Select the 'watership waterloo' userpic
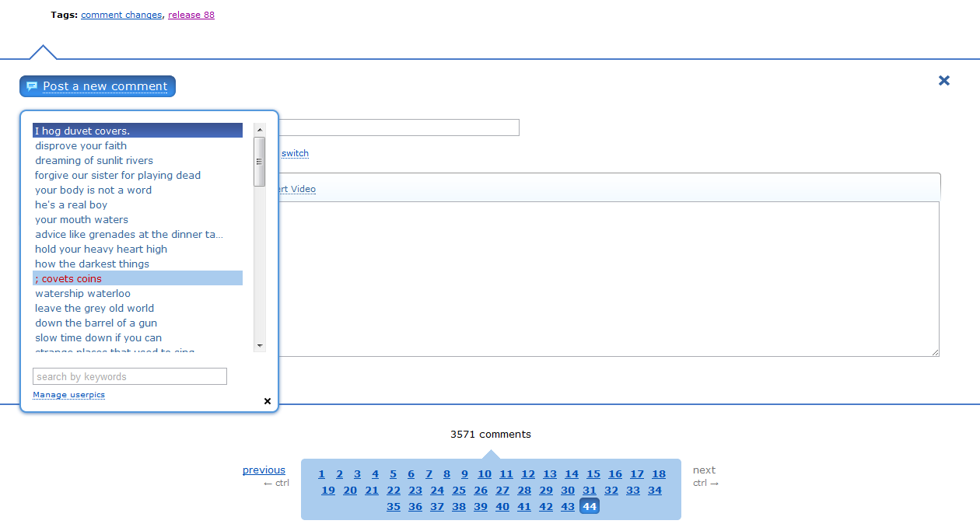The height and width of the screenshot is (524, 980). 82,293
